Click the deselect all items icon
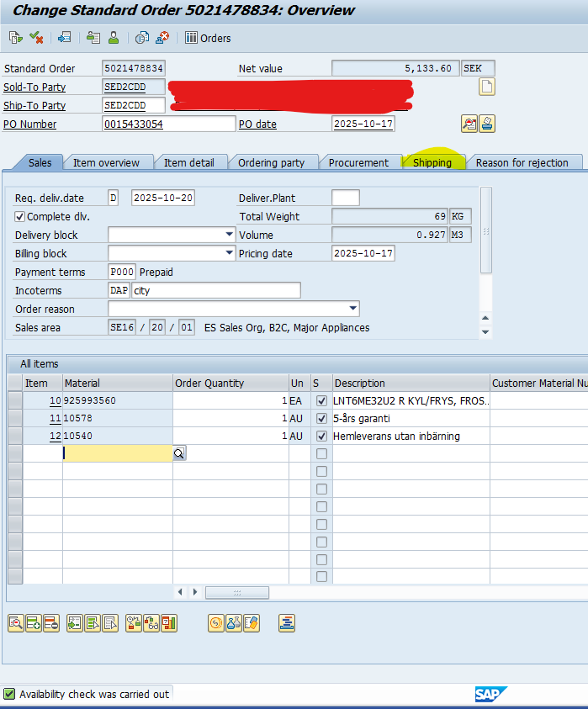The image size is (588, 709). click(x=110, y=623)
